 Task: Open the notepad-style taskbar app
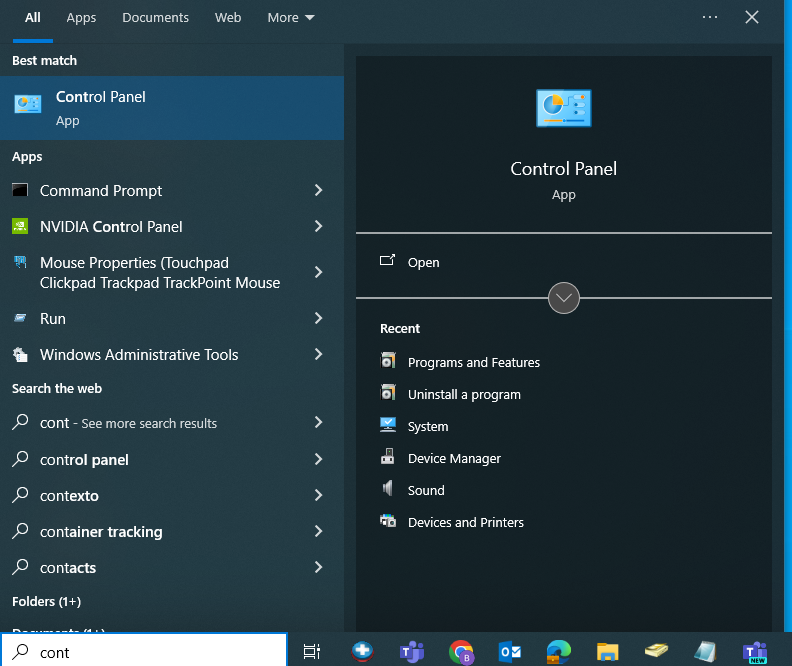[705, 651]
